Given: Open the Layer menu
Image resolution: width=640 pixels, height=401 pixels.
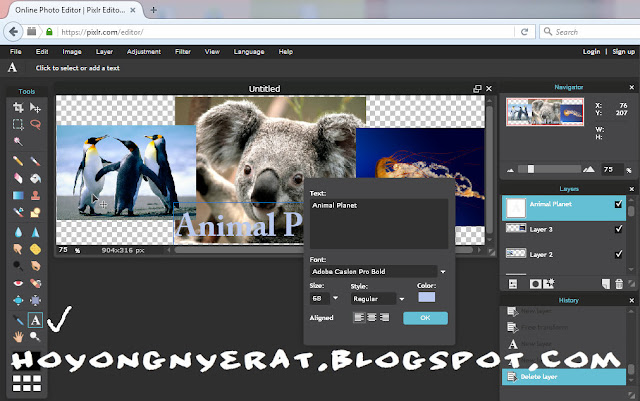Looking at the screenshot, I should [x=104, y=51].
